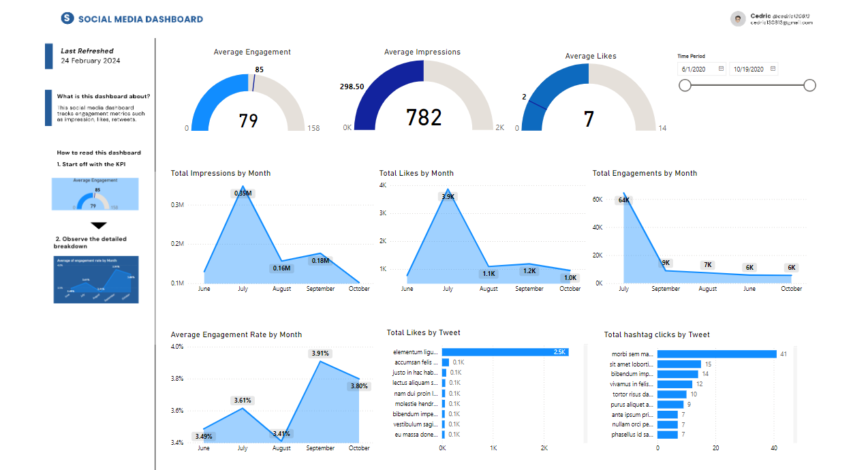868x470 pixels.
Task: Click Cedric's profile avatar
Action: pyautogui.click(x=738, y=19)
